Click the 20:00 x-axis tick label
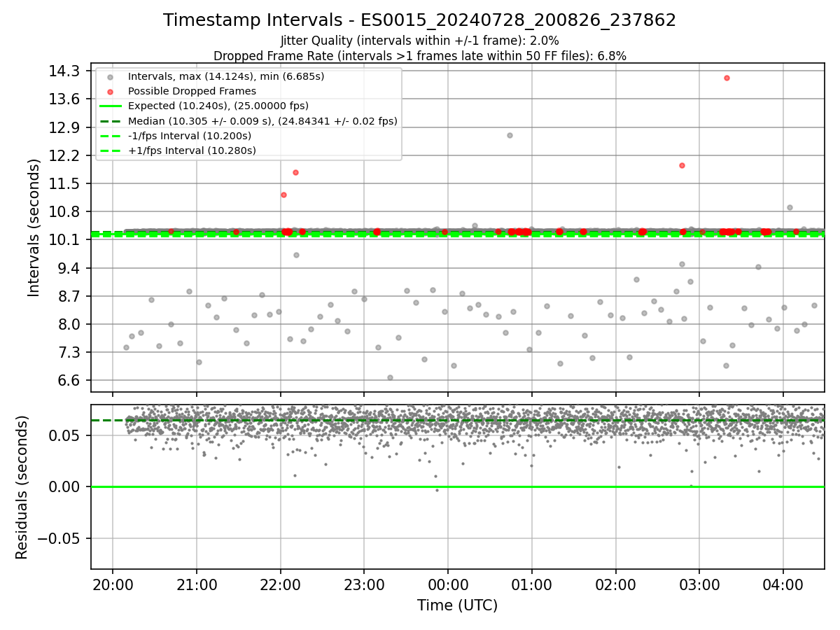This screenshot has width=840, height=630. click(113, 584)
